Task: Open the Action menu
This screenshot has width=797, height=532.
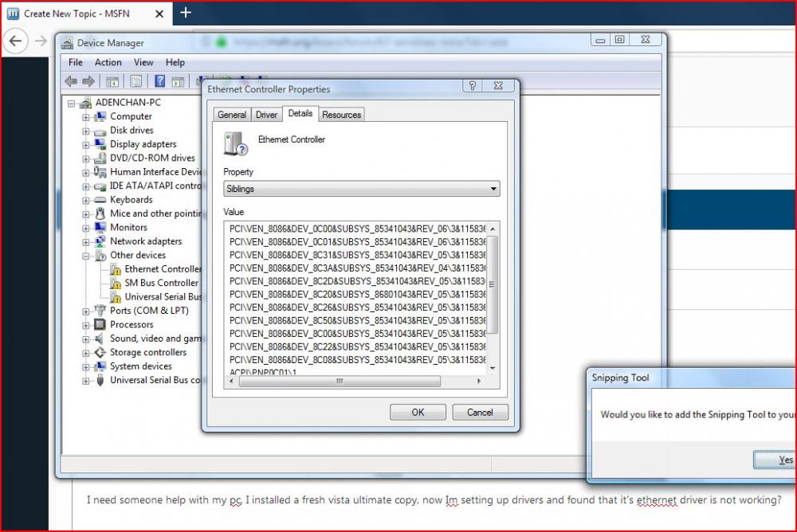Action: (x=108, y=62)
